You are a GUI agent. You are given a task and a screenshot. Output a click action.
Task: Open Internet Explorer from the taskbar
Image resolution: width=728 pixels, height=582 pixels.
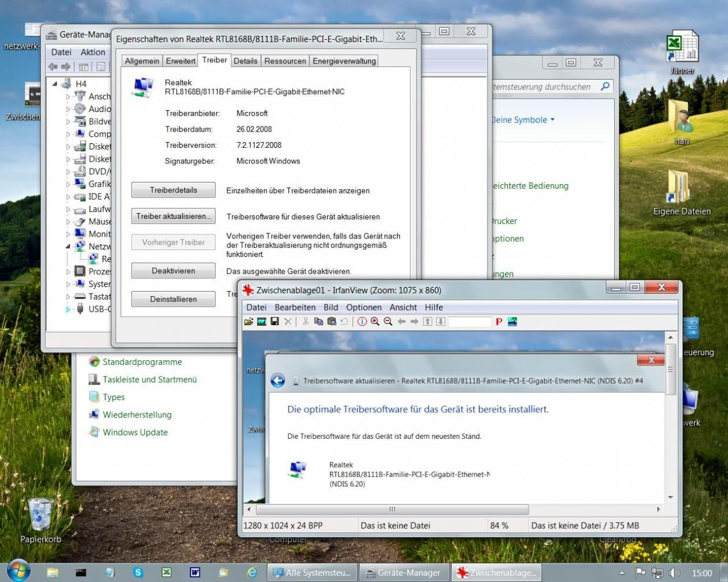[x=252, y=572]
